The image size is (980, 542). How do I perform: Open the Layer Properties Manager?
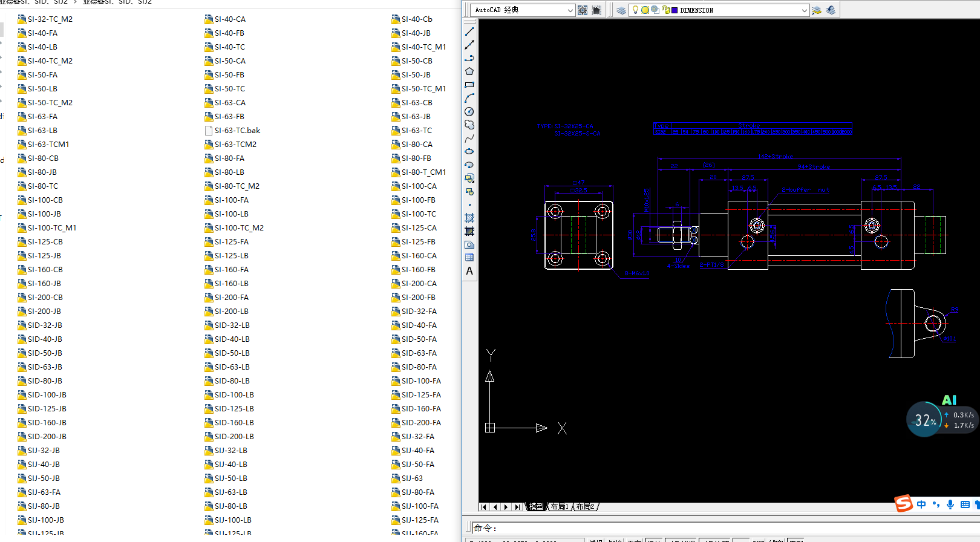(621, 10)
